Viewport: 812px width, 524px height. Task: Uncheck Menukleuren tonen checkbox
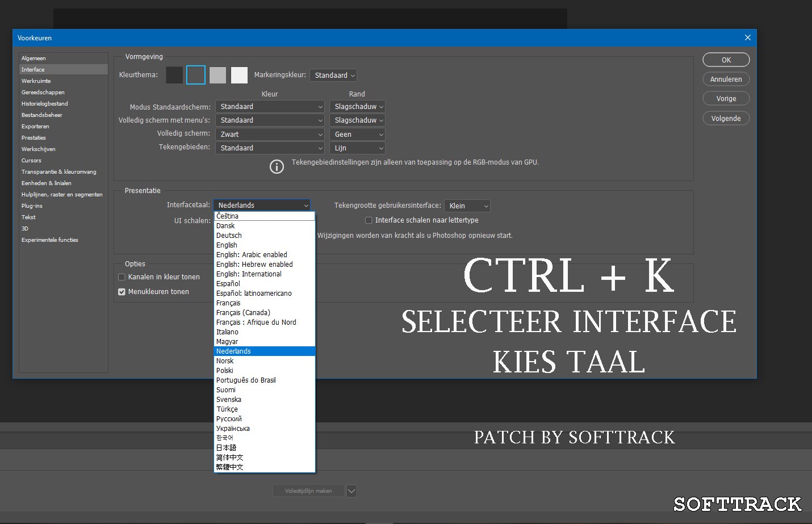(122, 292)
